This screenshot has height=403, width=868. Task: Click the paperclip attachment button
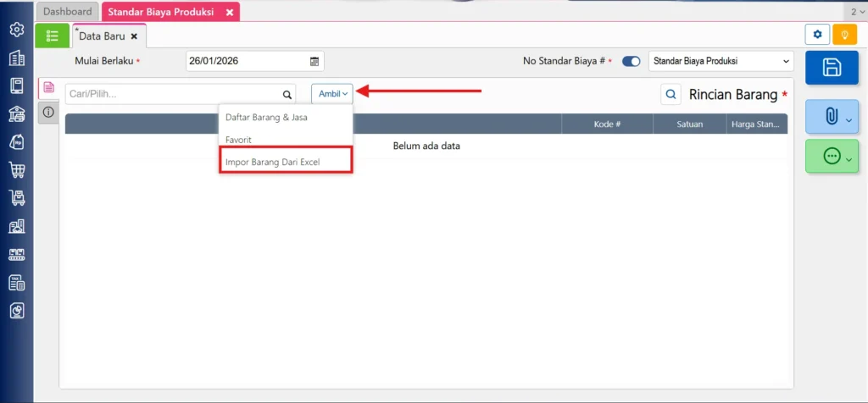tap(832, 117)
